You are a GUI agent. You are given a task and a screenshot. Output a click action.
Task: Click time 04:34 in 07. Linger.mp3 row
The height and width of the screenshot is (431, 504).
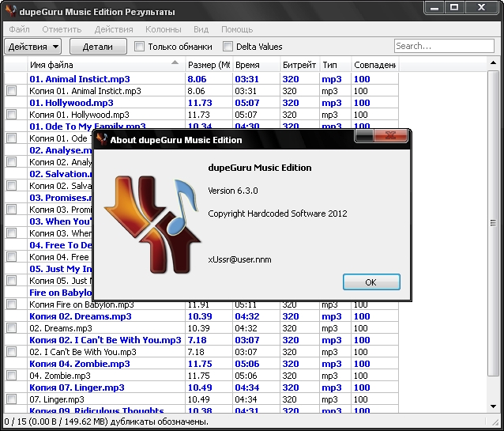click(246, 399)
